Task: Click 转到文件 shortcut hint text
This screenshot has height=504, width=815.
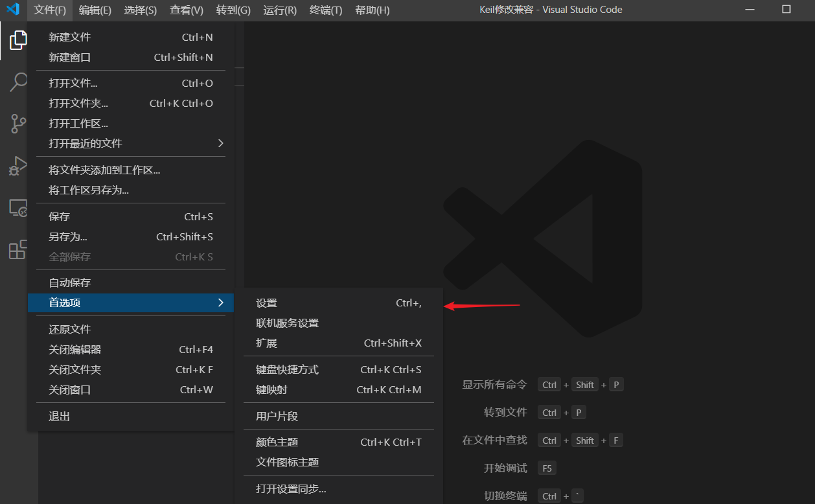Action: (x=505, y=413)
